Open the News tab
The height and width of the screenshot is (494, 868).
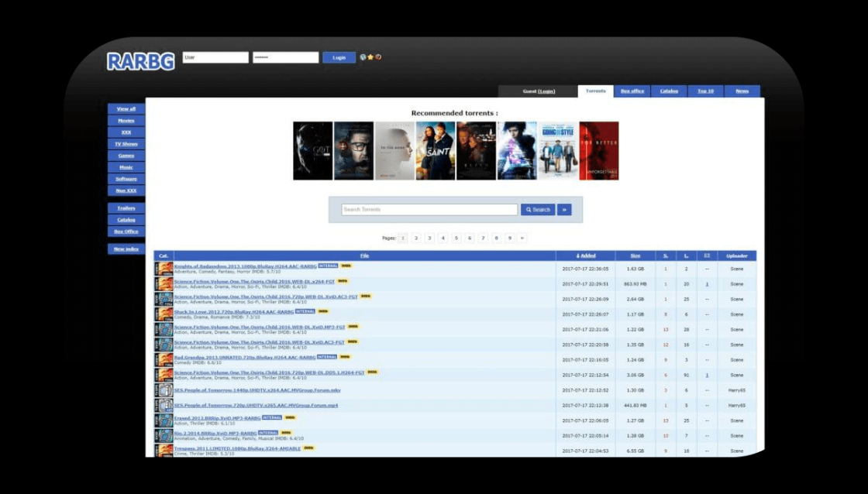click(742, 91)
